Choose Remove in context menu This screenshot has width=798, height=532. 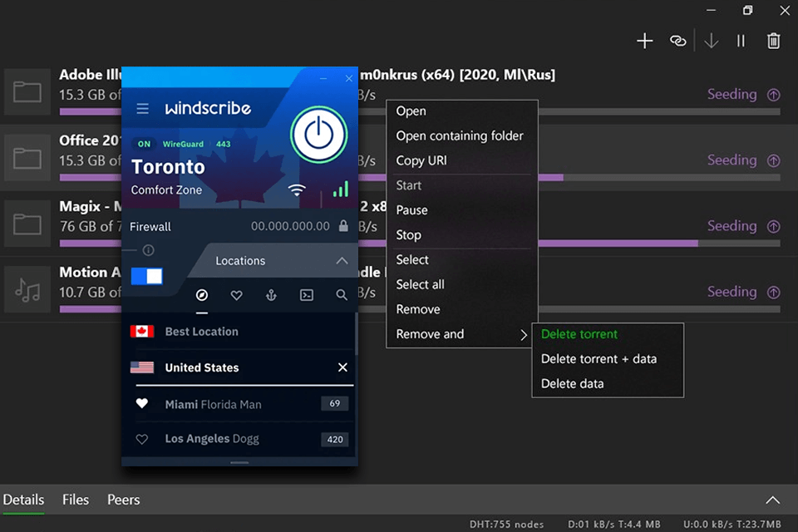462,309
